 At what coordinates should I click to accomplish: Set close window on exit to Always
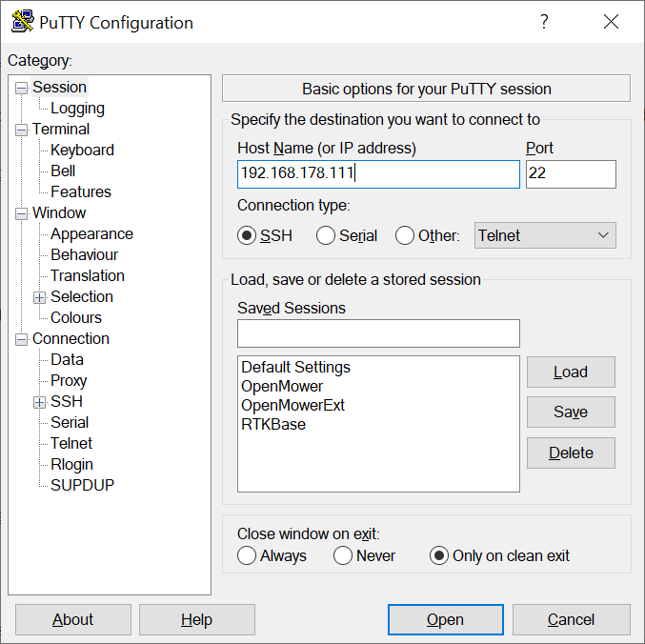click(x=248, y=555)
